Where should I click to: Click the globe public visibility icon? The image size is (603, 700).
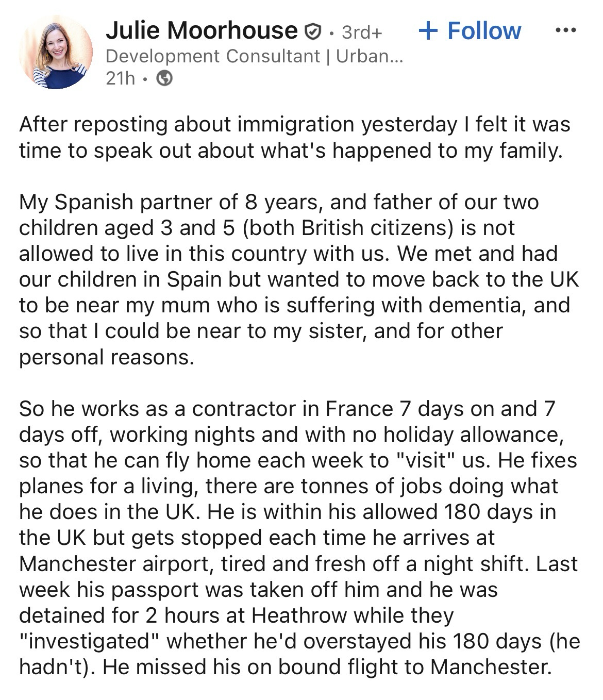164,78
